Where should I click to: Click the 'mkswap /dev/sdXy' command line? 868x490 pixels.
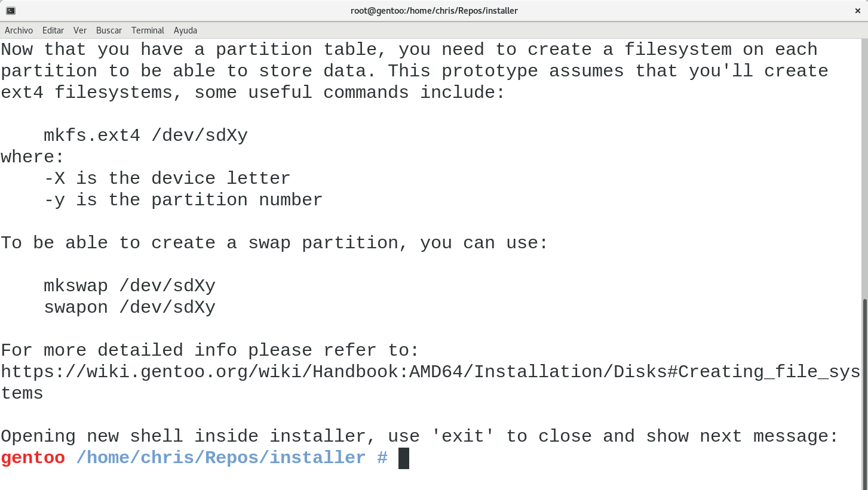tap(130, 286)
